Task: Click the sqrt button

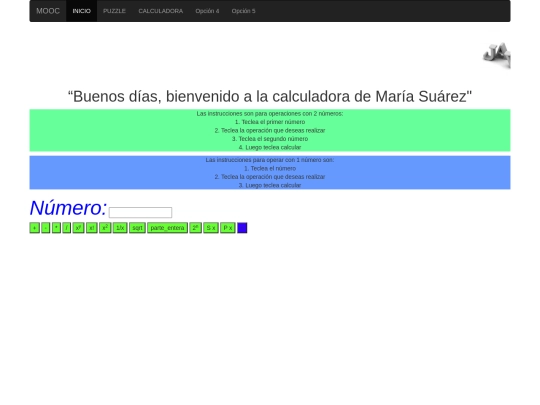Action: coord(137,228)
